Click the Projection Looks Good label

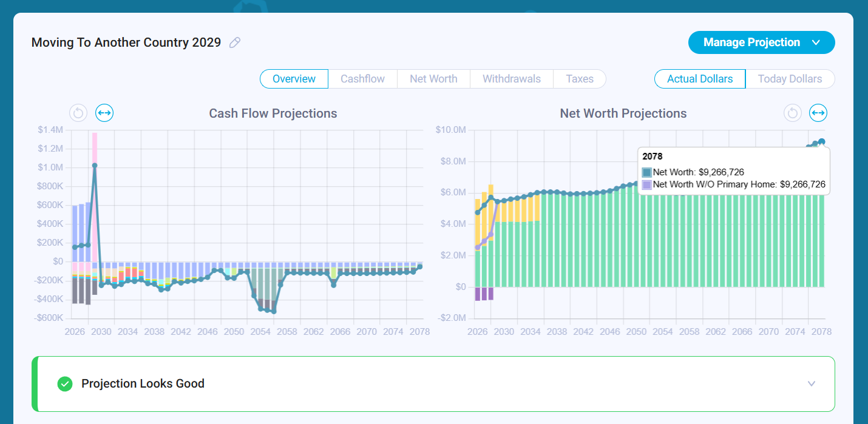tap(143, 383)
